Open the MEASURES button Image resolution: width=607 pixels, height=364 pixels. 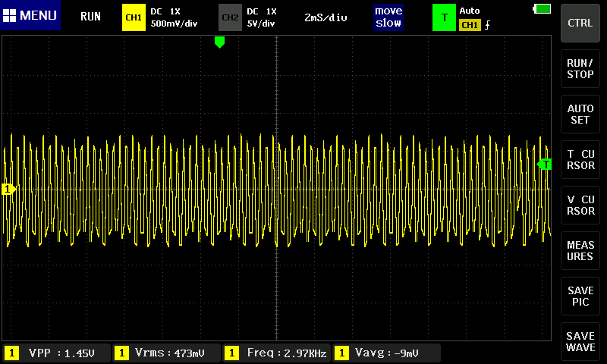click(580, 251)
